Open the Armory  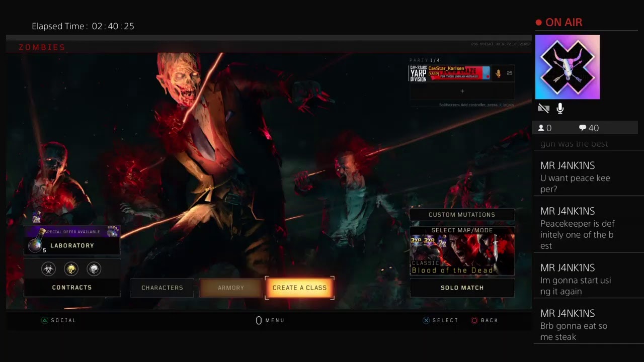[231, 288]
